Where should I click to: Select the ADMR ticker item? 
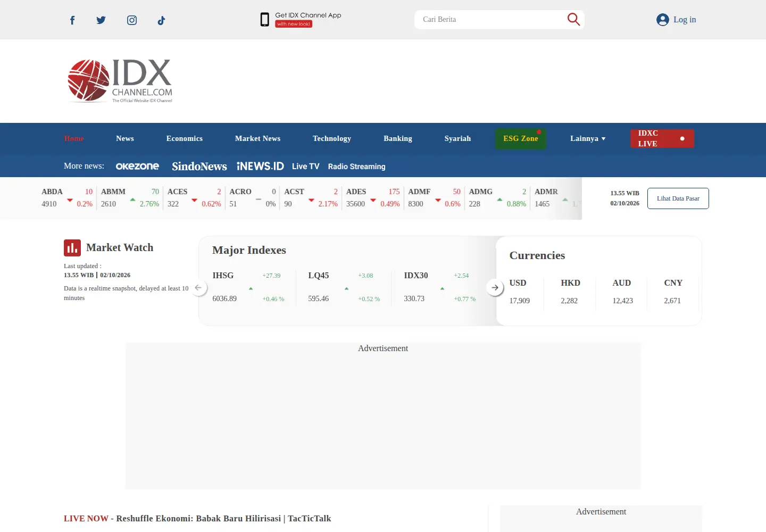[557, 198]
